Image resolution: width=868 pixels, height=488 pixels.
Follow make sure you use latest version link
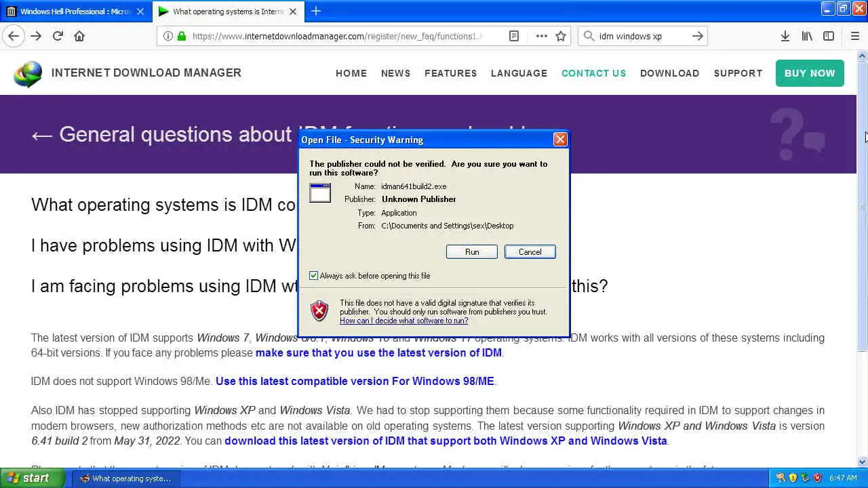pyautogui.click(x=378, y=352)
